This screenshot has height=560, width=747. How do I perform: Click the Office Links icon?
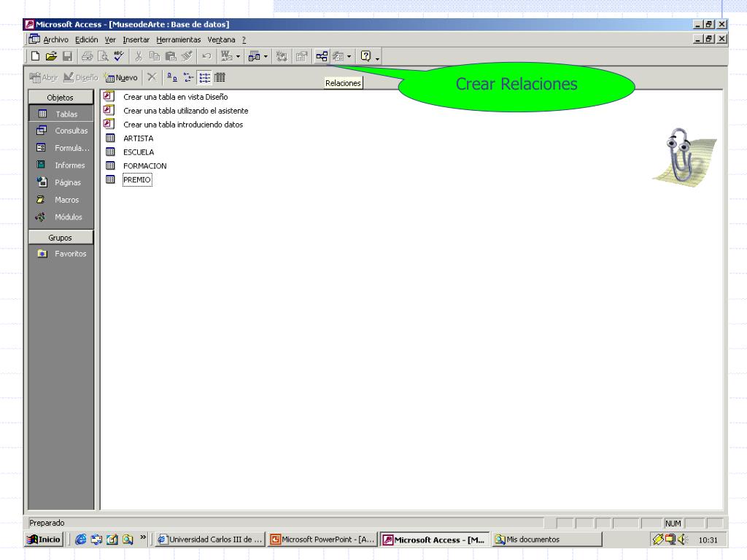click(x=226, y=56)
